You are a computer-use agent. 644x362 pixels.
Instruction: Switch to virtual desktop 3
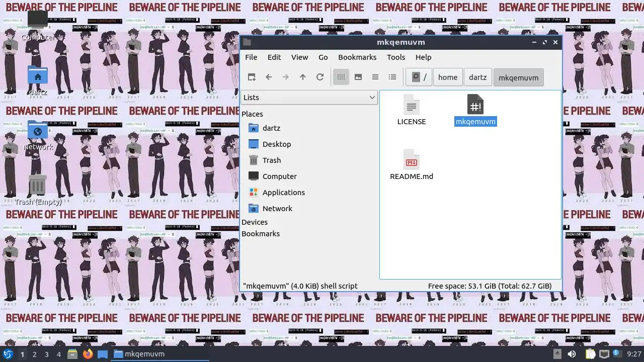pyautogui.click(x=47, y=354)
